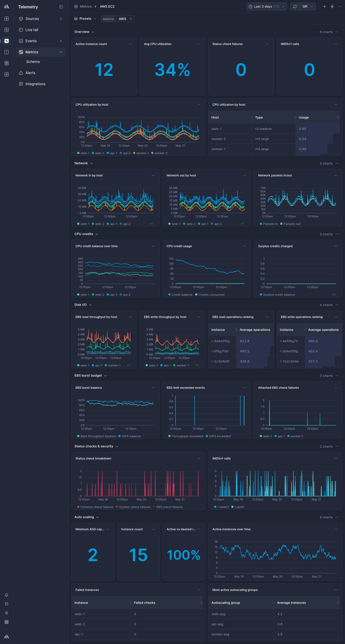The image size is (345, 644).
Task: Toggle Throughput exceeded legend series
Action: click(186, 436)
